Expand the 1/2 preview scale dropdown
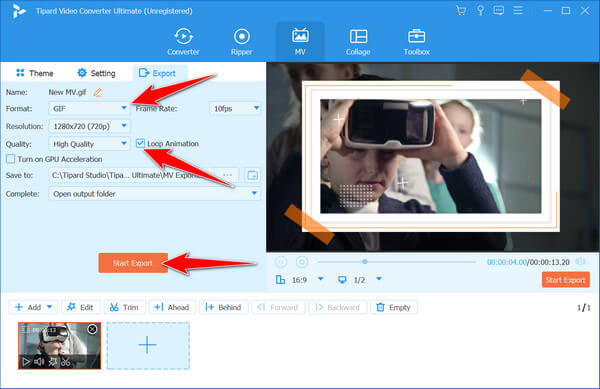Screen dimensions: 600x389 tap(379, 279)
